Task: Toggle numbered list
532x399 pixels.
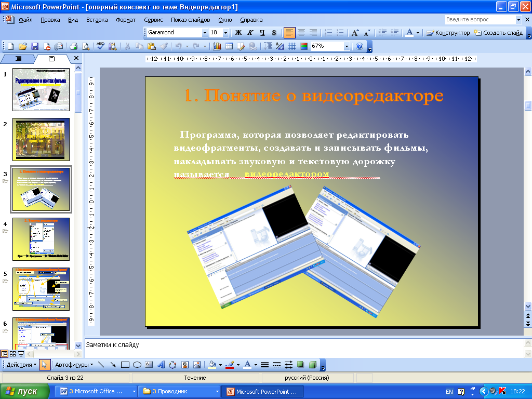Action: tap(328, 33)
